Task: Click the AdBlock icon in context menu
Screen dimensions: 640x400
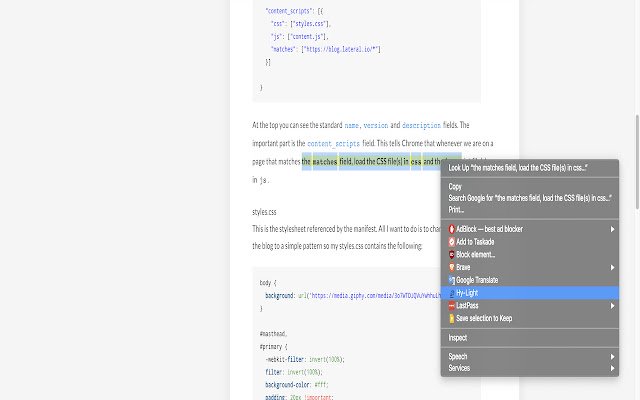Action: pos(451,229)
